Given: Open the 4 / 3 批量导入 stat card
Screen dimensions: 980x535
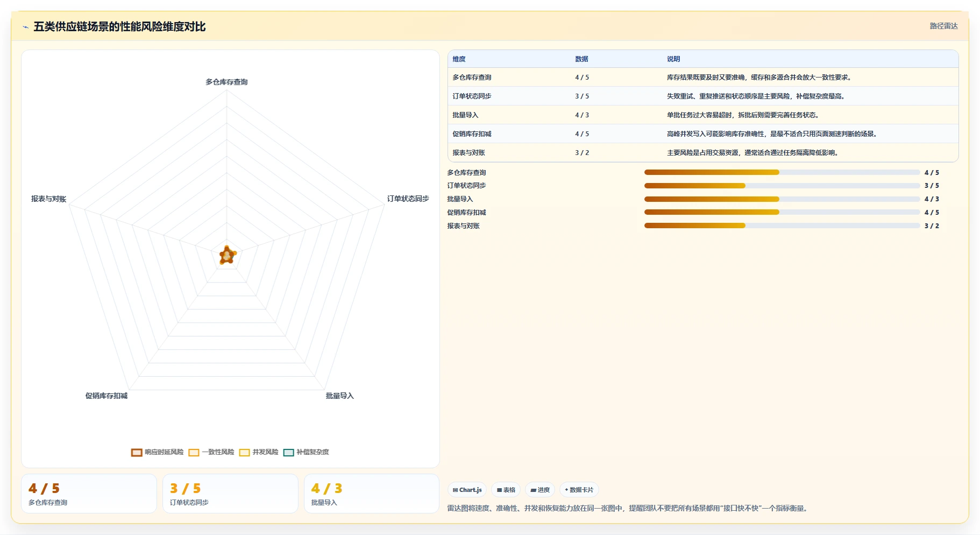Looking at the screenshot, I should click(372, 494).
